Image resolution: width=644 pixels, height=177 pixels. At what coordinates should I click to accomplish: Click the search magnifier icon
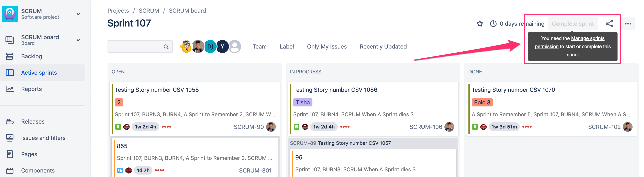[166, 47]
